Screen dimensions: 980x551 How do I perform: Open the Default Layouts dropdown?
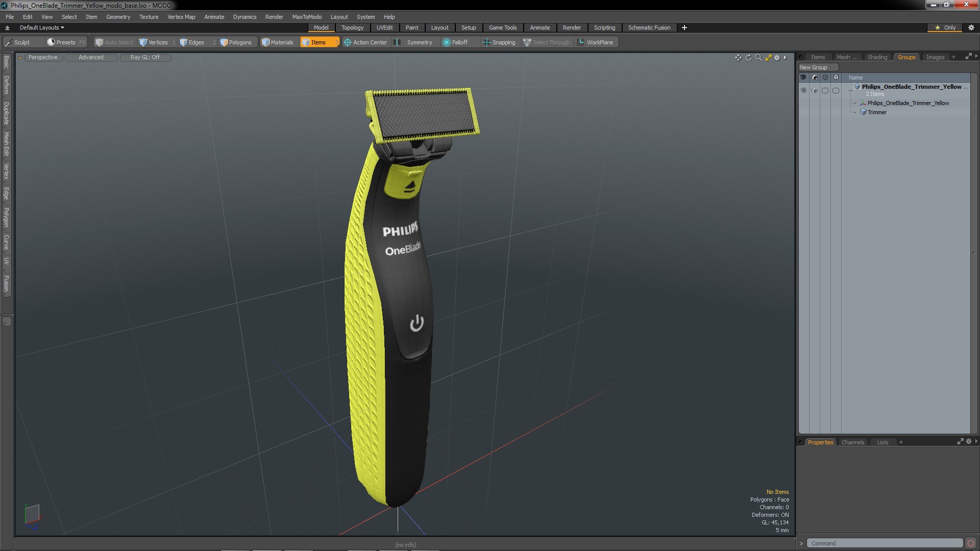(42, 28)
